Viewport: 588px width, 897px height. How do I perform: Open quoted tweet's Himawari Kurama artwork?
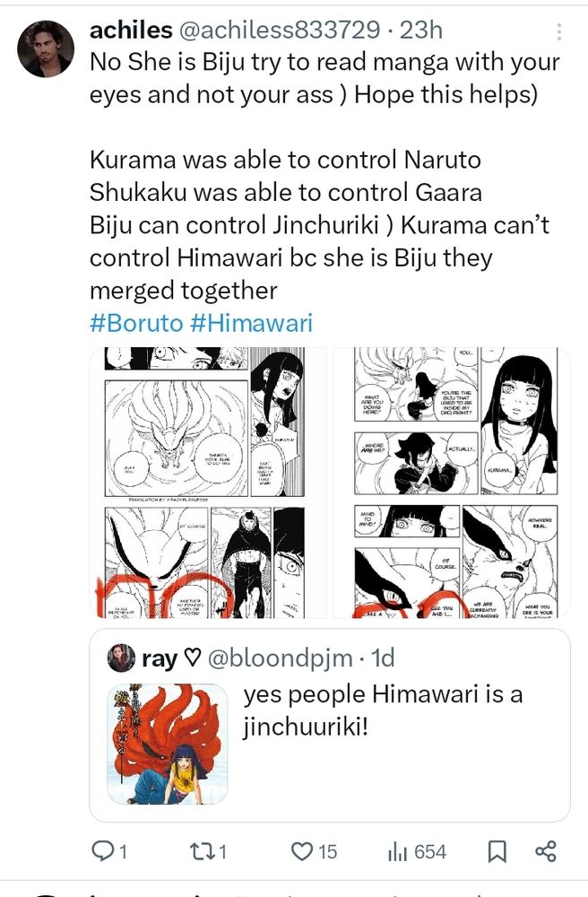(x=168, y=745)
